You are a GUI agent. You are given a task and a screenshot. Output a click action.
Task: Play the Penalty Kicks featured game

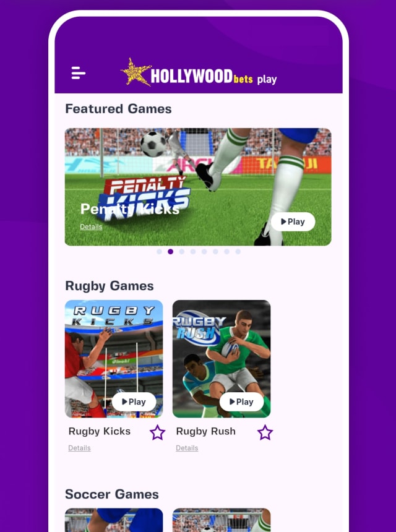(293, 221)
